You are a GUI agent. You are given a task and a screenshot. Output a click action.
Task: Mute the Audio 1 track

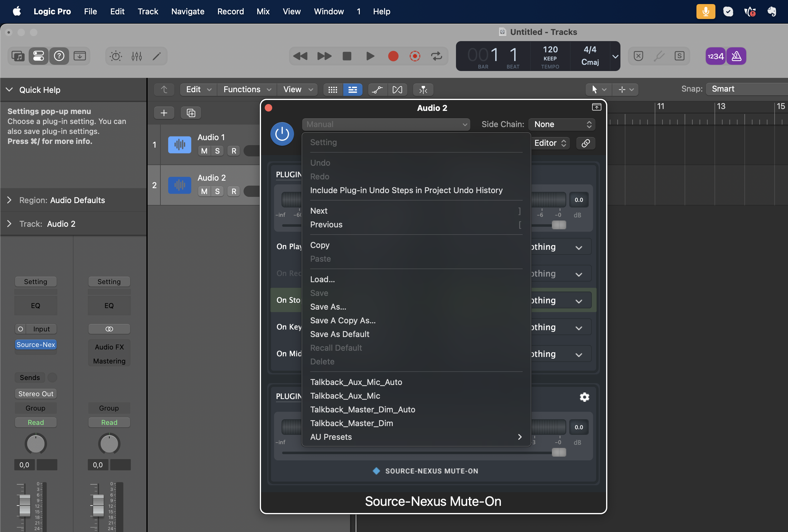click(204, 151)
